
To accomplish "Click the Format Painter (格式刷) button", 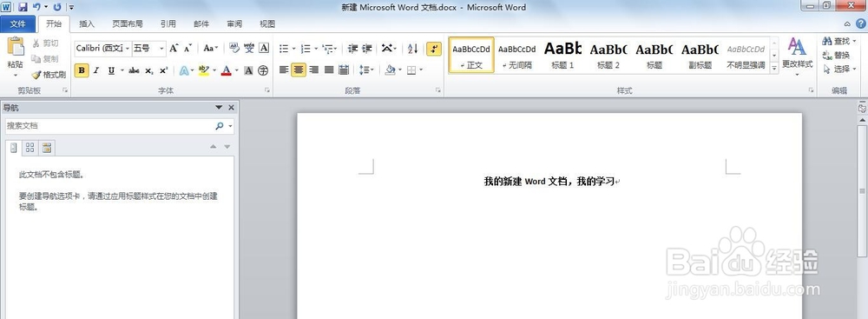I will pyautogui.click(x=49, y=75).
